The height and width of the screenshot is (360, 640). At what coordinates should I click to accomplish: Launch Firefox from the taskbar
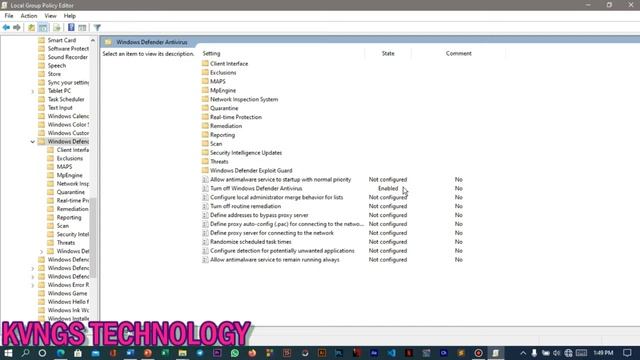click(x=252, y=353)
